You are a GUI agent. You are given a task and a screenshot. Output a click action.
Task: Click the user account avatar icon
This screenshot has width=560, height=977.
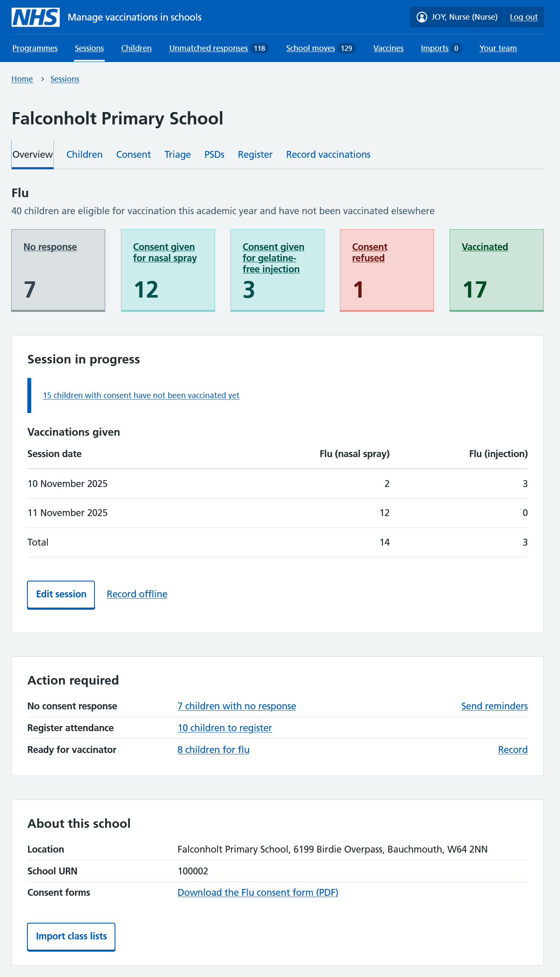422,17
